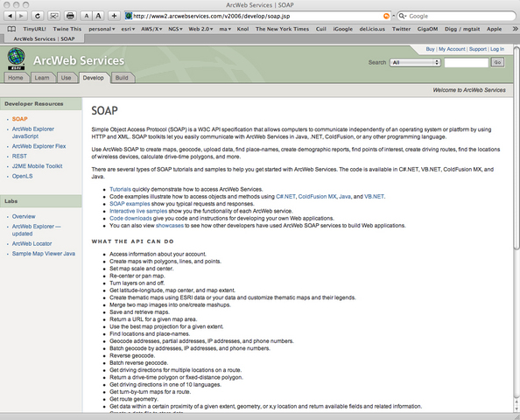Increase text size with large A button
Viewport: 520px width, 420px height.
[98, 16]
